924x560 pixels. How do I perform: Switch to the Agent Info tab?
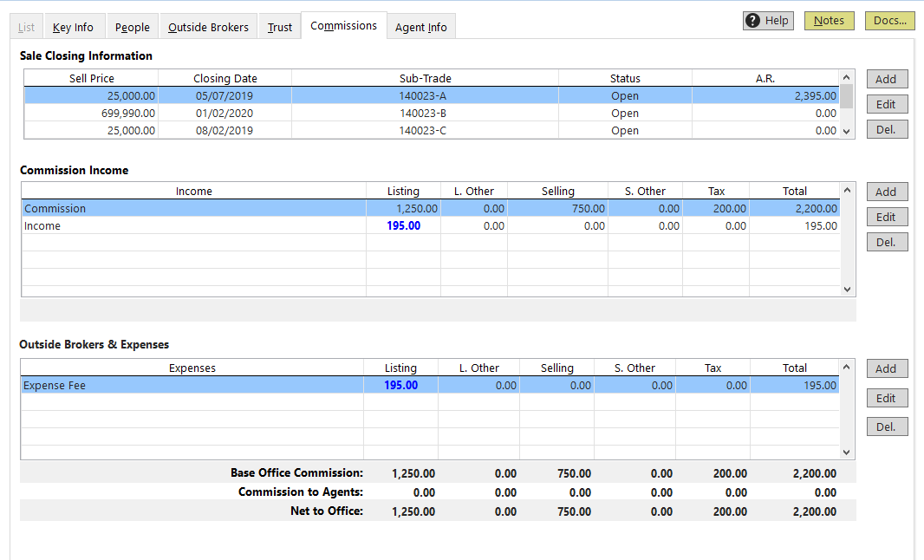tap(421, 27)
